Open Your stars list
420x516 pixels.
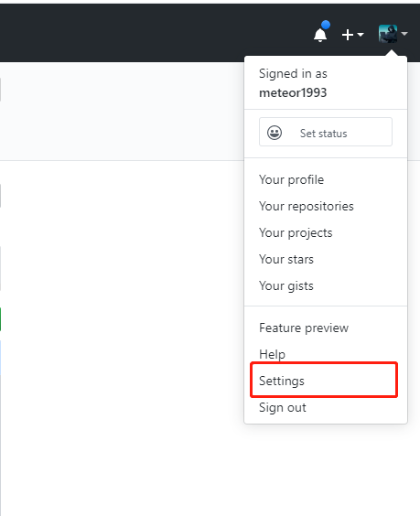point(286,259)
